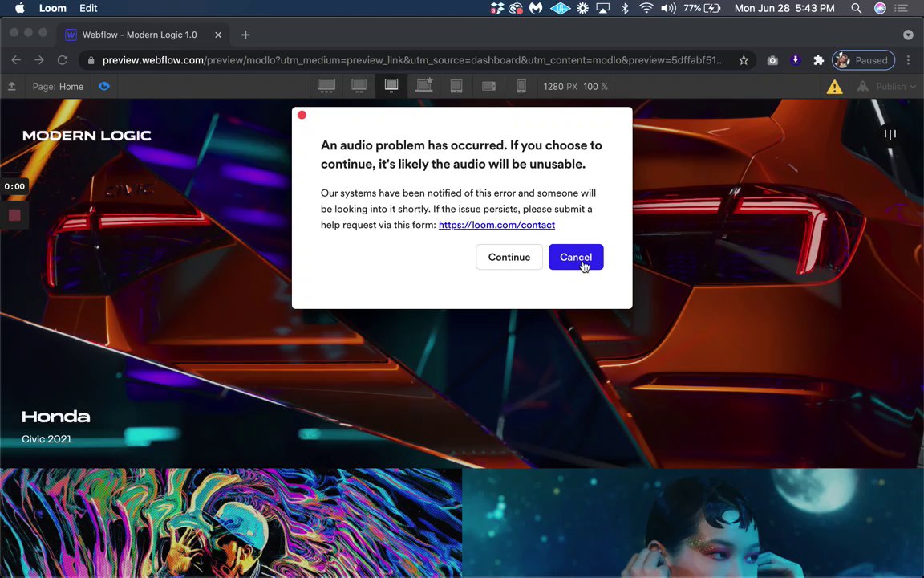Select the Webflow - Modern Logic 1.0 tab
924x578 pixels.
point(140,35)
